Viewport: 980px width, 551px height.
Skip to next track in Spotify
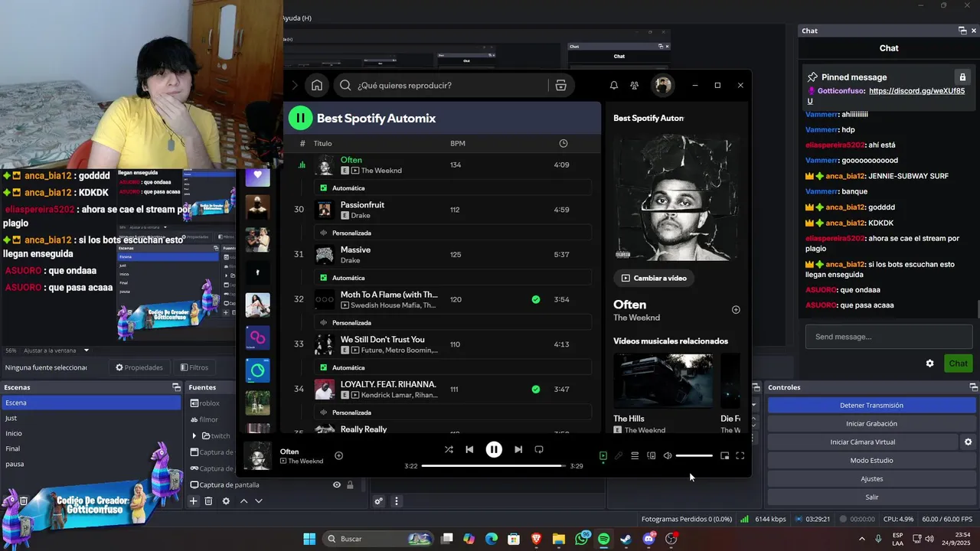pos(518,449)
